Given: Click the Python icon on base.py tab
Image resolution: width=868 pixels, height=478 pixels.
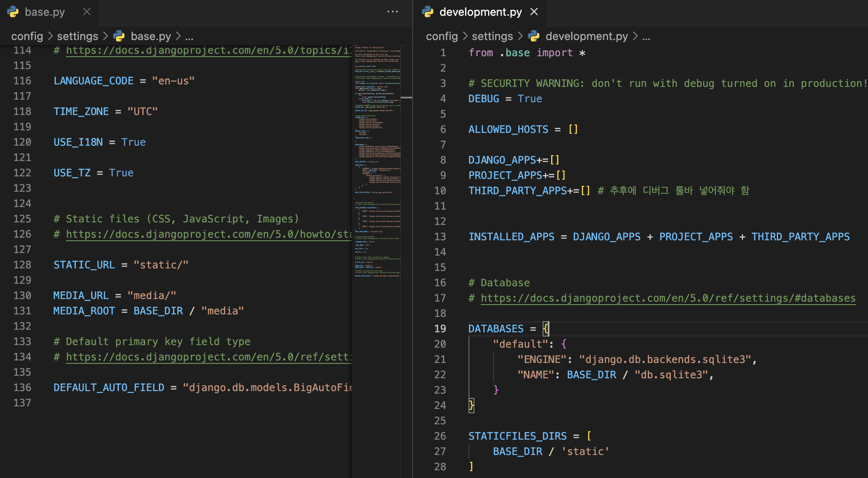Looking at the screenshot, I should pos(13,12).
